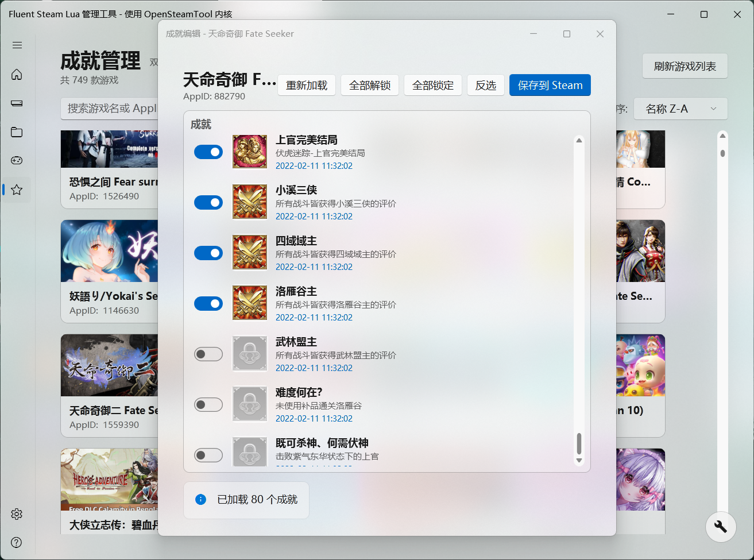Screen dimensions: 754x560
Task: Click the locked icon for 难度何在?
Action: point(250,404)
